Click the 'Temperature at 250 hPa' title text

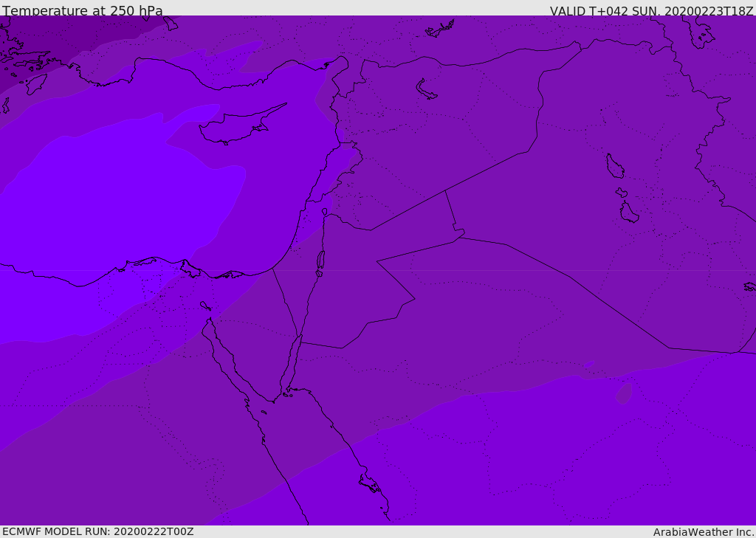83,10
